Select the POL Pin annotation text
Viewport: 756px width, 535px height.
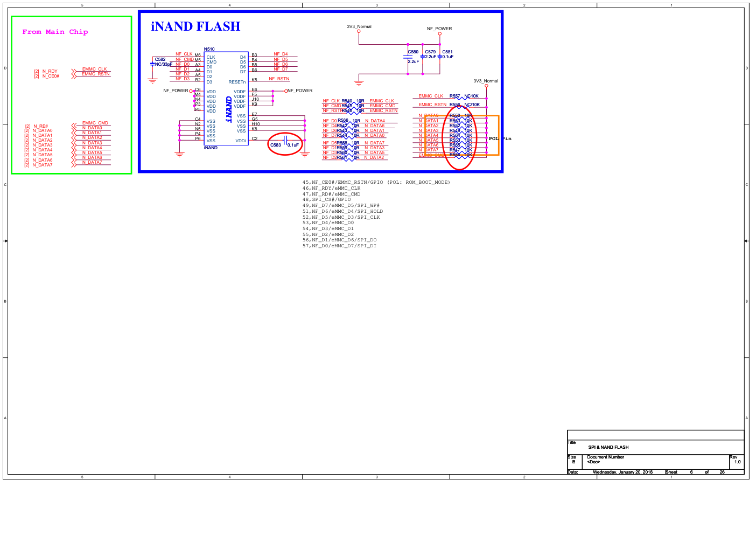click(x=500, y=138)
